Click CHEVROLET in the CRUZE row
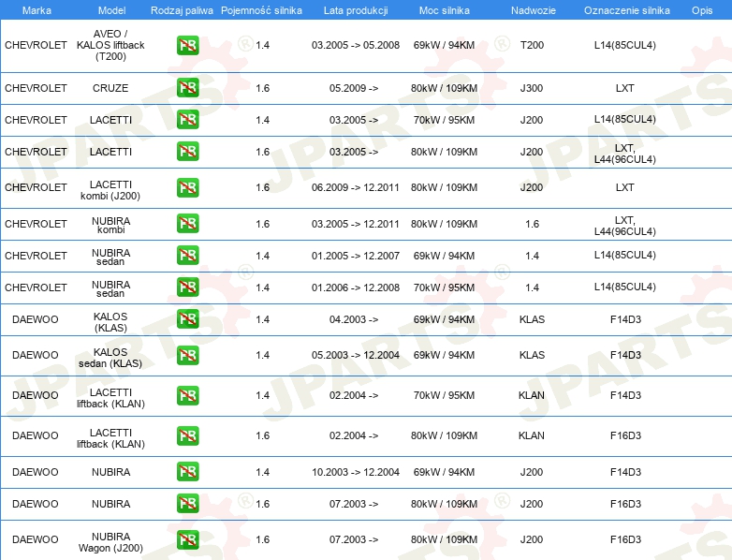732x560 pixels. click(x=36, y=88)
